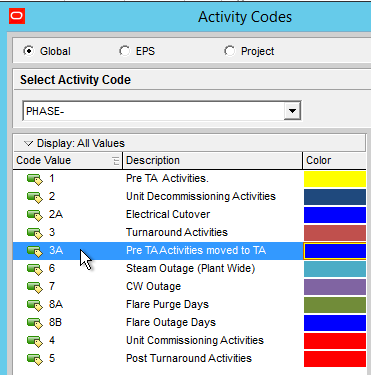The image size is (371, 375).
Task: Open the red-brown swatch for Turnaround Activities
Action: (x=335, y=233)
